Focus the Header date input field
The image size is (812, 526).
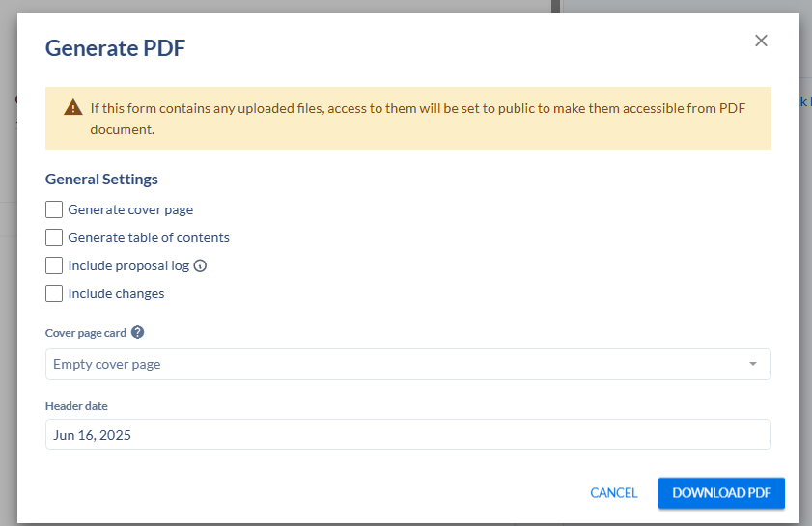click(407, 435)
